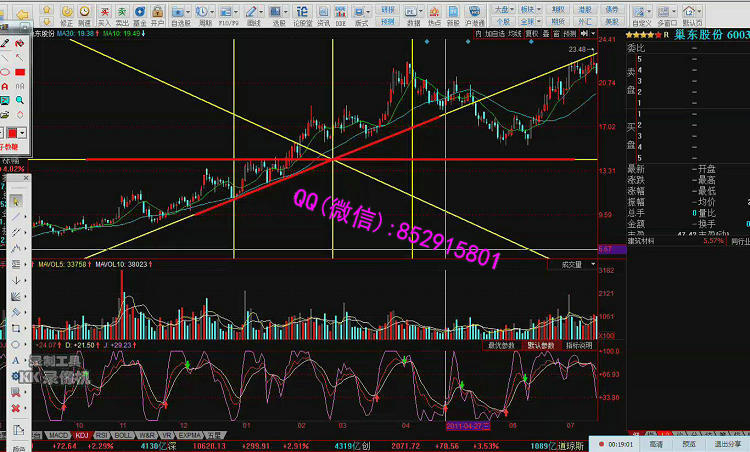
Task: Click the 退出分享 button
Action: pos(722,443)
